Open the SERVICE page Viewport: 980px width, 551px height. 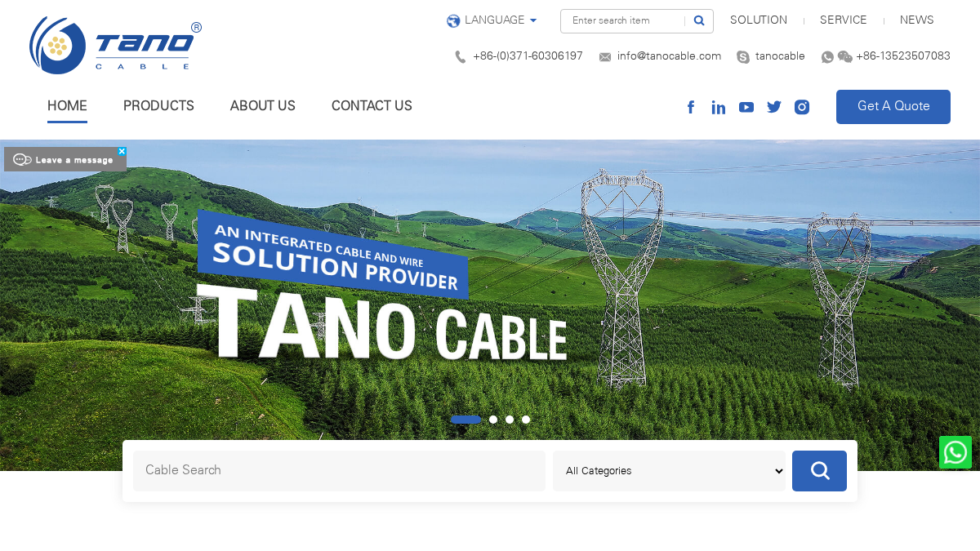click(x=844, y=20)
